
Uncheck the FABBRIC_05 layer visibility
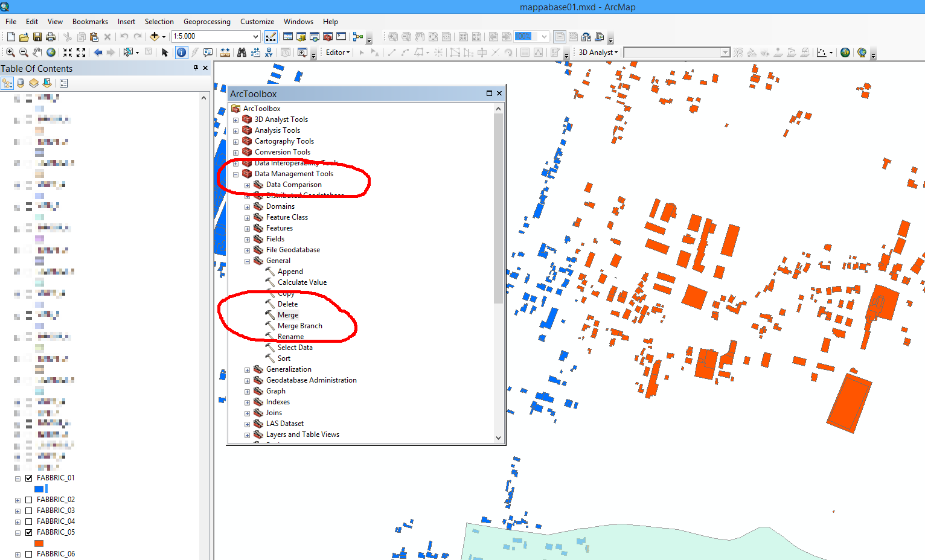click(28, 532)
